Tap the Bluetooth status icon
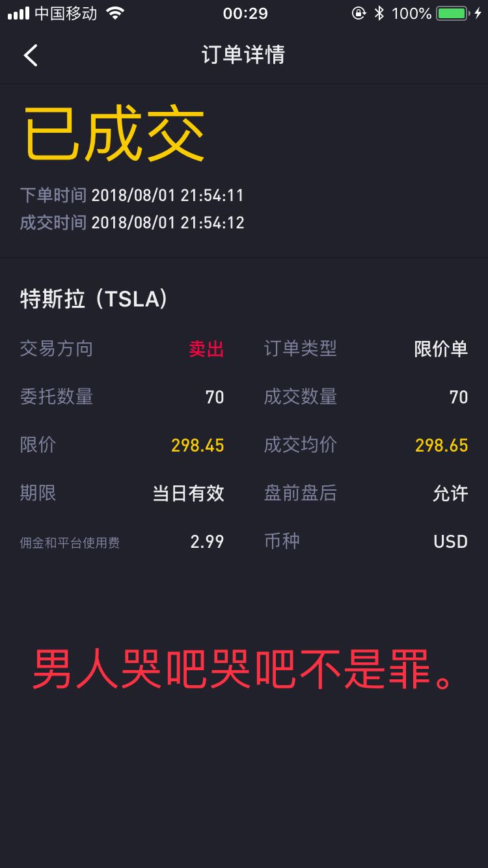Screen dimensions: 488x868 pos(379,13)
